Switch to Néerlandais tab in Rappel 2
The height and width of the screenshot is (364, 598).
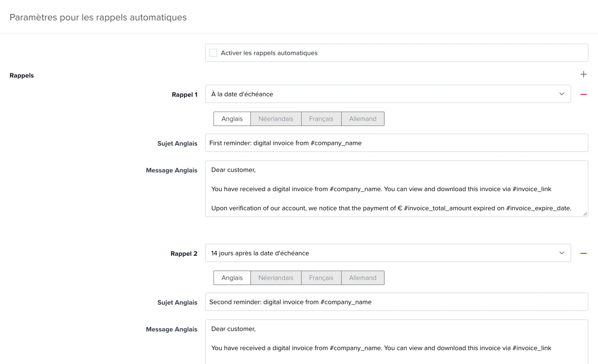click(x=276, y=278)
